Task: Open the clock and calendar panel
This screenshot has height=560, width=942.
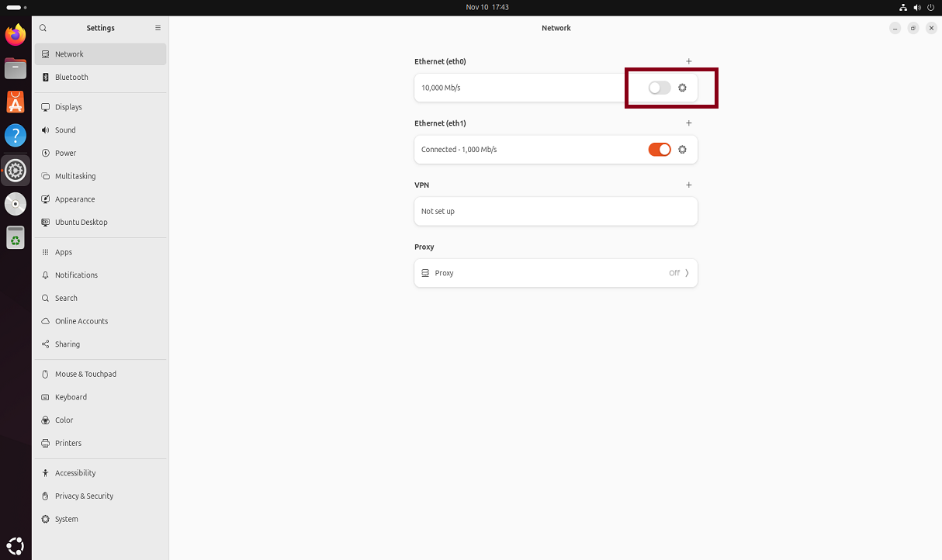Action: click(487, 7)
